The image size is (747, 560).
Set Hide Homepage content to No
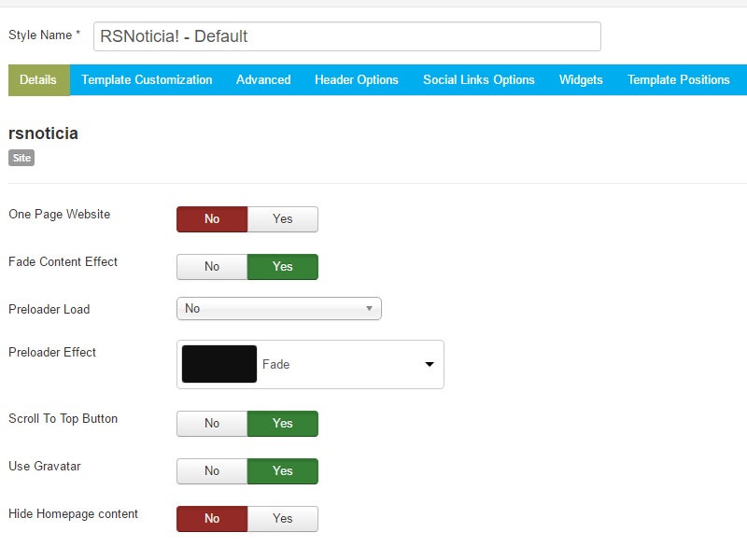[x=212, y=519]
